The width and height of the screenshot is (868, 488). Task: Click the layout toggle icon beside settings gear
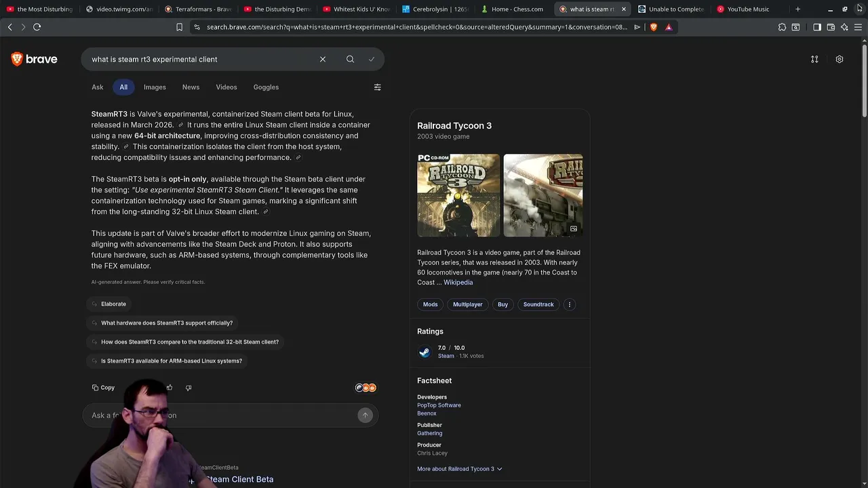click(814, 59)
